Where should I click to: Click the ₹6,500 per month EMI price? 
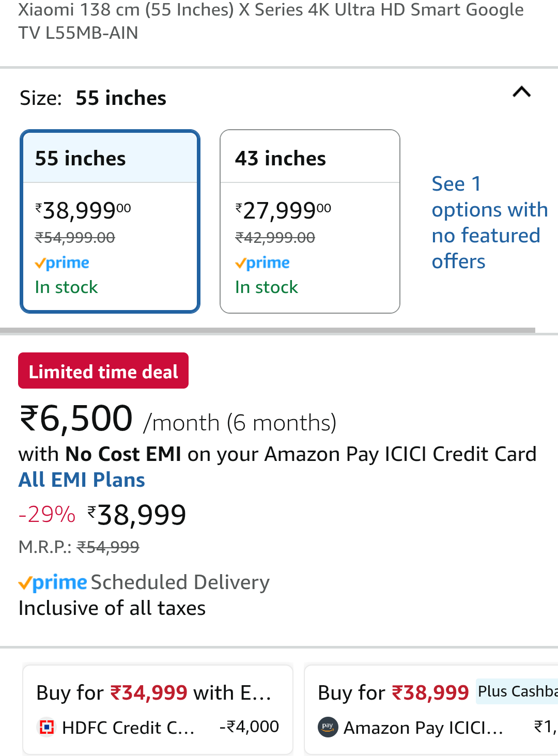76,418
